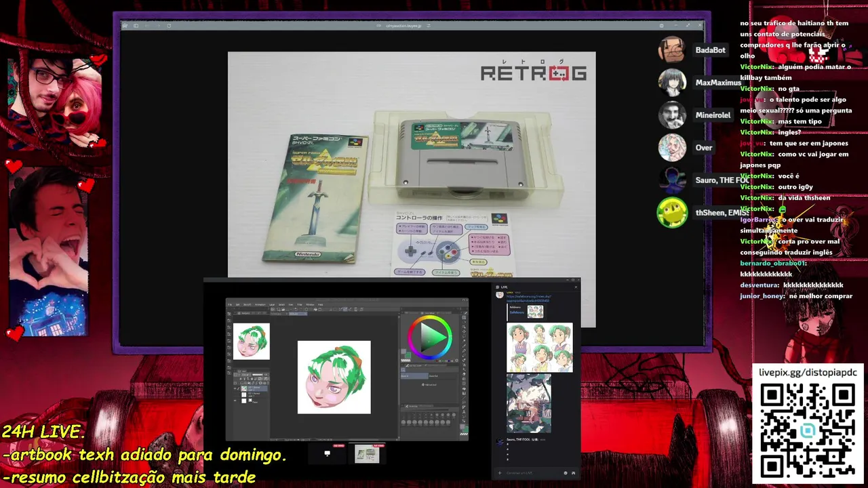This screenshot has width=868, height=488.
Task: Select the dark screen-share stream thumbnail
Action: click(x=328, y=453)
